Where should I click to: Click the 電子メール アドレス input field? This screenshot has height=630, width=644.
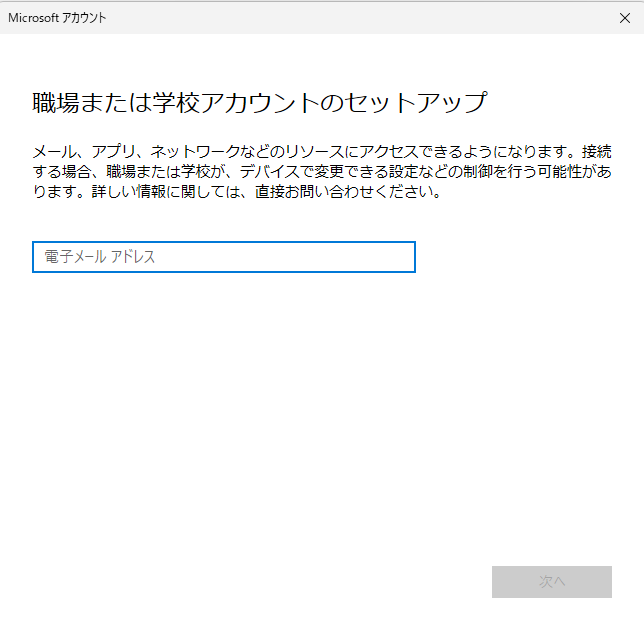tap(224, 257)
